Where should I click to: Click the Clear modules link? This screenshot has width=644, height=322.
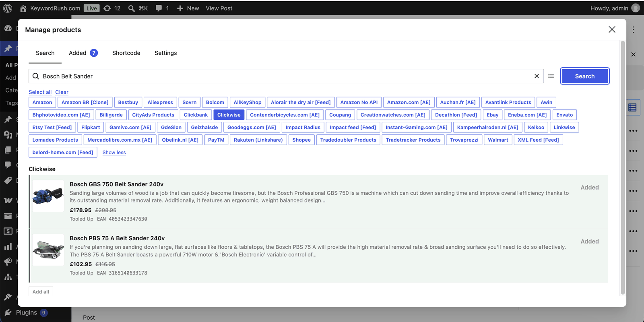coord(62,92)
